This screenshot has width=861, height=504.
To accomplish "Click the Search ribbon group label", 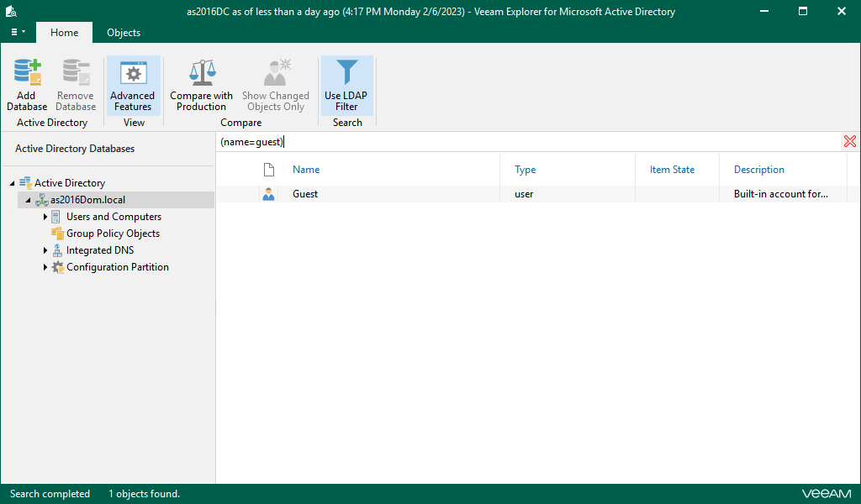I will click(347, 123).
